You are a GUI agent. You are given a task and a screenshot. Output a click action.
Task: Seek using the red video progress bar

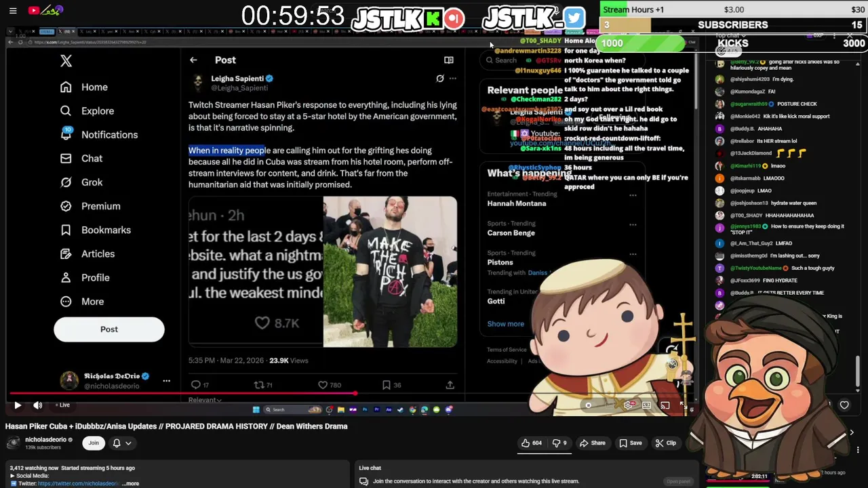(x=182, y=393)
